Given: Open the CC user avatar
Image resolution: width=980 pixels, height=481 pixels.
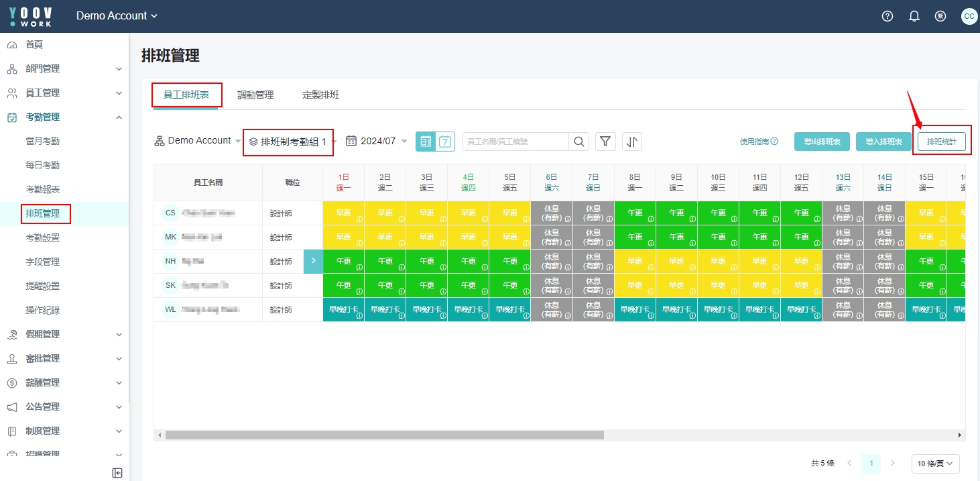Looking at the screenshot, I should point(969,16).
